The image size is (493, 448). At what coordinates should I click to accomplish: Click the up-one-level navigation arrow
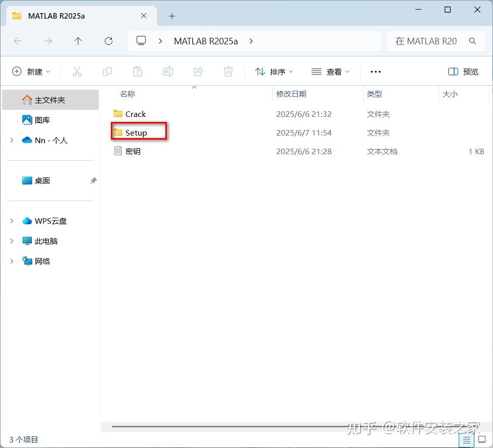point(78,41)
